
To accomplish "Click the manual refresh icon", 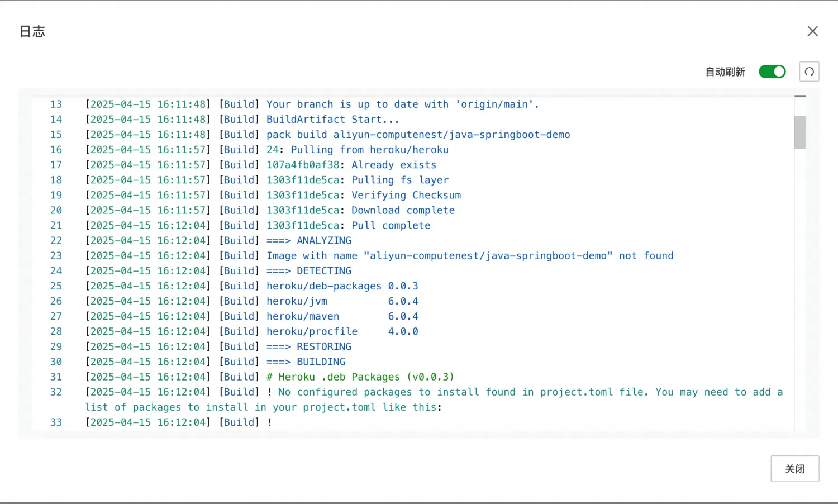I will (809, 72).
